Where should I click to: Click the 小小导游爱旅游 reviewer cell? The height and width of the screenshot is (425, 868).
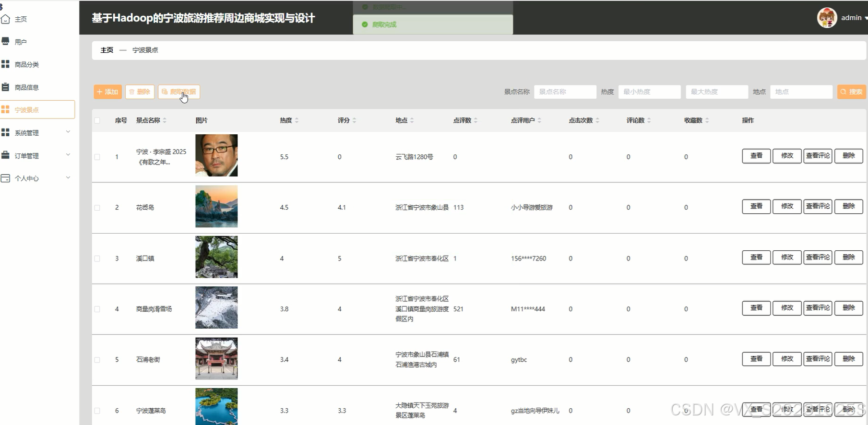[532, 208]
